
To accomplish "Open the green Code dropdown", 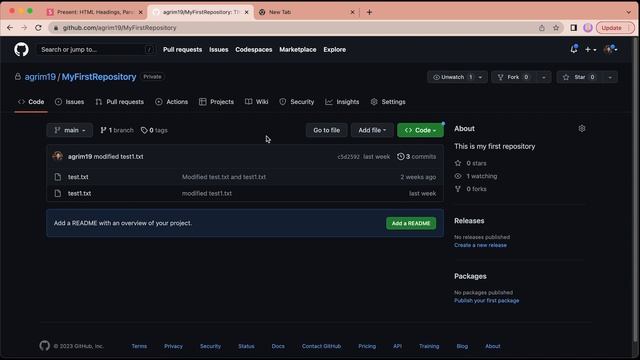I will click(x=420, y=130).
